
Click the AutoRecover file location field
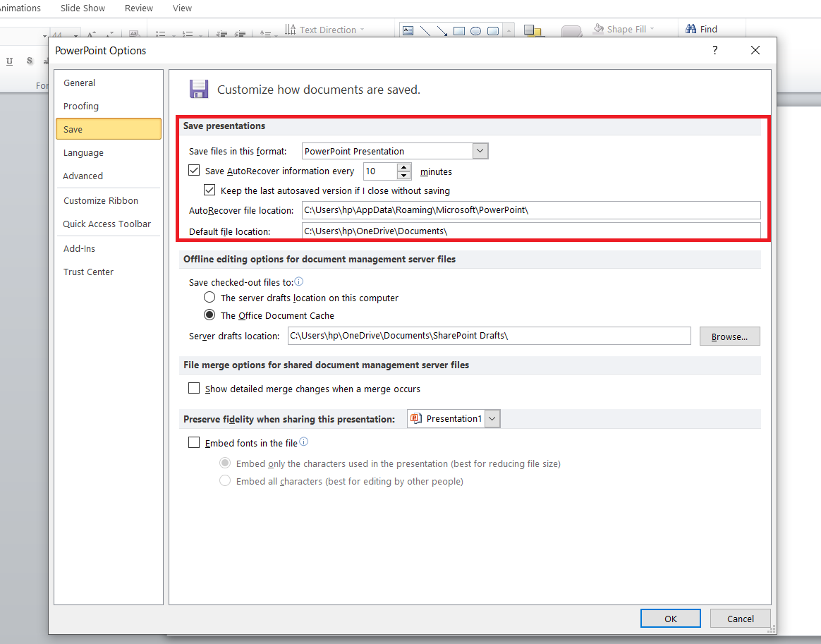tap(531, 210)
